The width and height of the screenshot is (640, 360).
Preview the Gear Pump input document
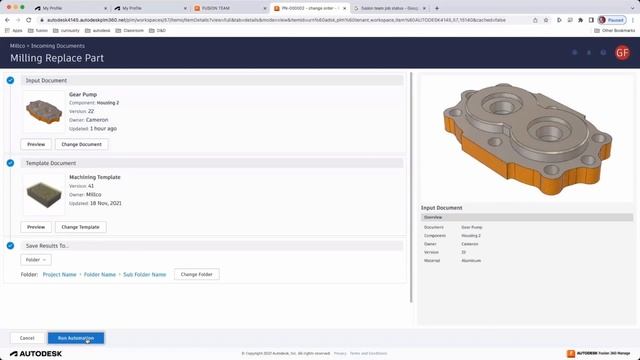(x=36, y=144)
